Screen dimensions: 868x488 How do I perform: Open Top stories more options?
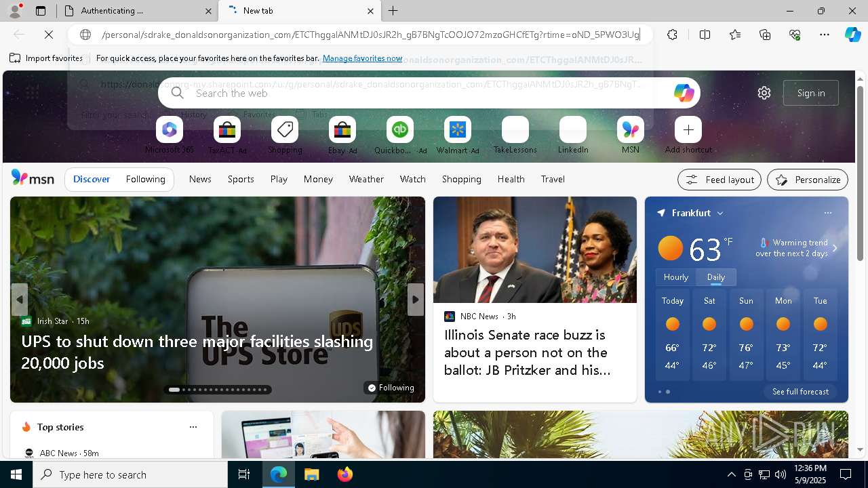point(193,427)
